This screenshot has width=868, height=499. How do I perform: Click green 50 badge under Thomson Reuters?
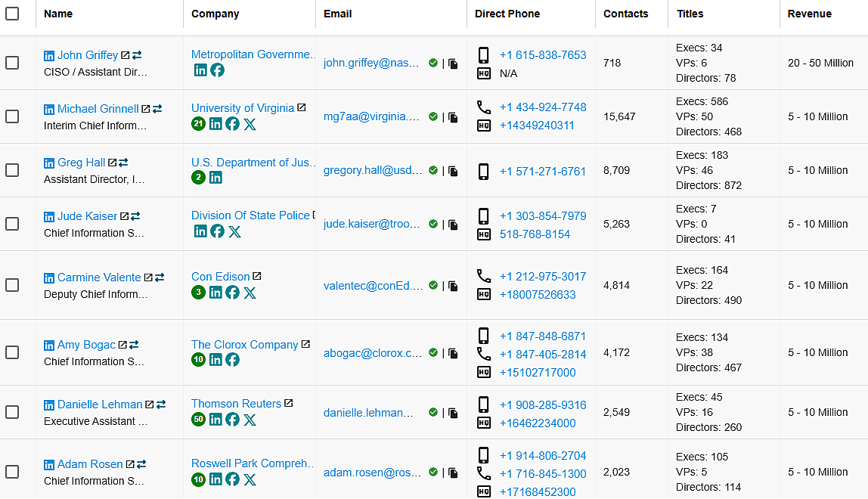point(198,420)
